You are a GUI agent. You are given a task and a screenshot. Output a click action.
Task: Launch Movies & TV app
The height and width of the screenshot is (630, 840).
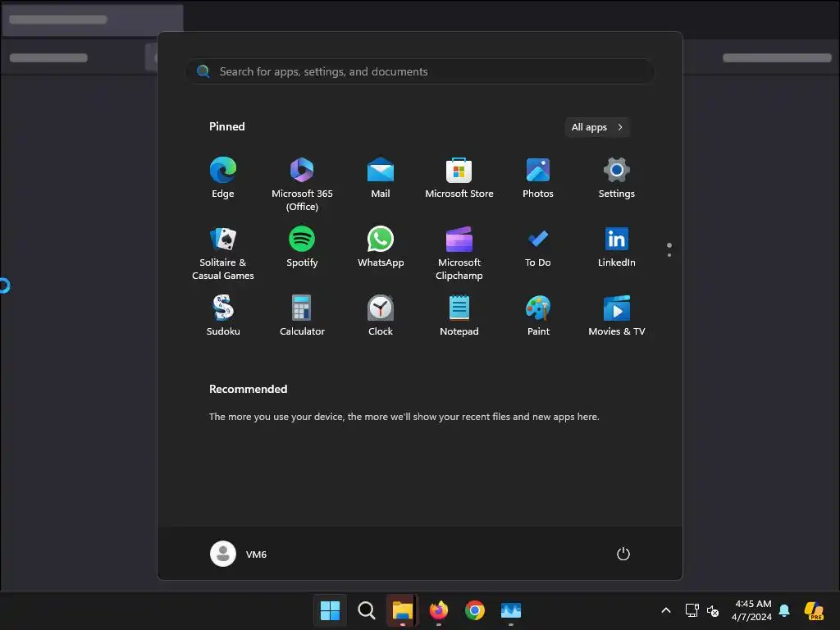point(617,316)
